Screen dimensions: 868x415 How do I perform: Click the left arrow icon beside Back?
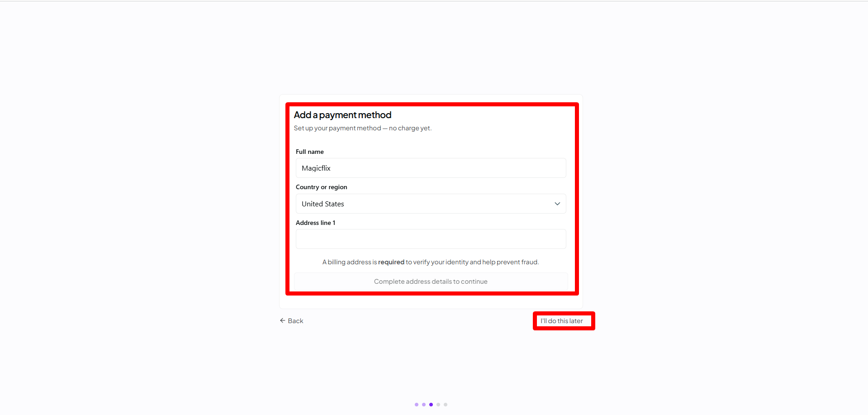pyautogui.click(x=283, y=320)
